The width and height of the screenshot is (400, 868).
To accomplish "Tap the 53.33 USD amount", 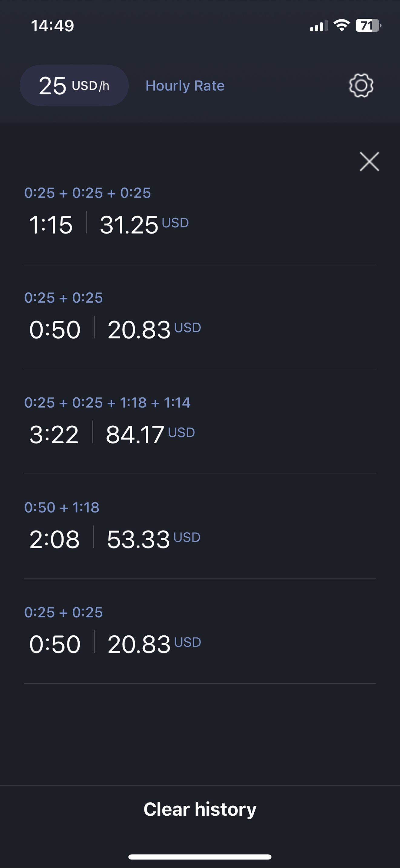I will click(154, 539).
